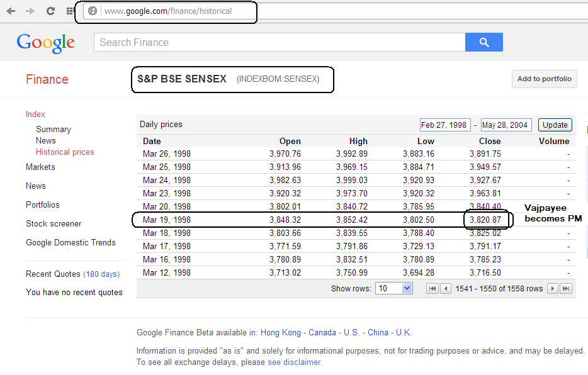Jump to last page of rows
The height and width of the screenshot is (375, 588).
pyautogui.click(x=566, y=288)
